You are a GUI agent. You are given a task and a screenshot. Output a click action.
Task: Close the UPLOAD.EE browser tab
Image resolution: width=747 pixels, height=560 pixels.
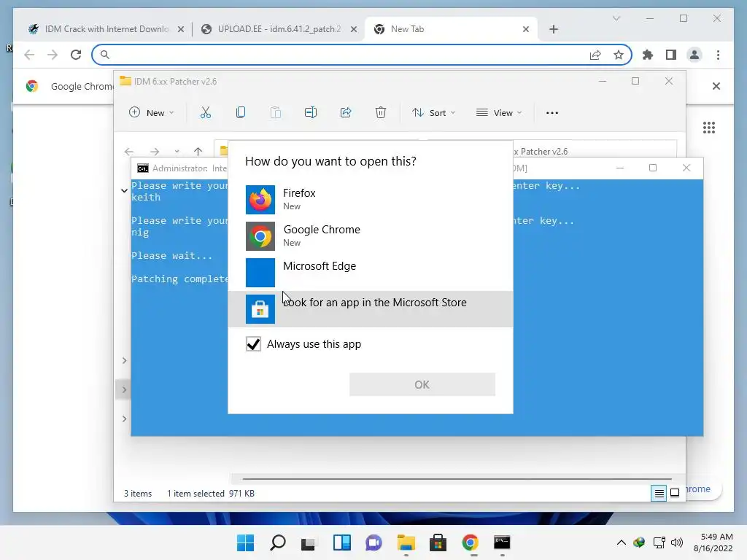point(354,29)
